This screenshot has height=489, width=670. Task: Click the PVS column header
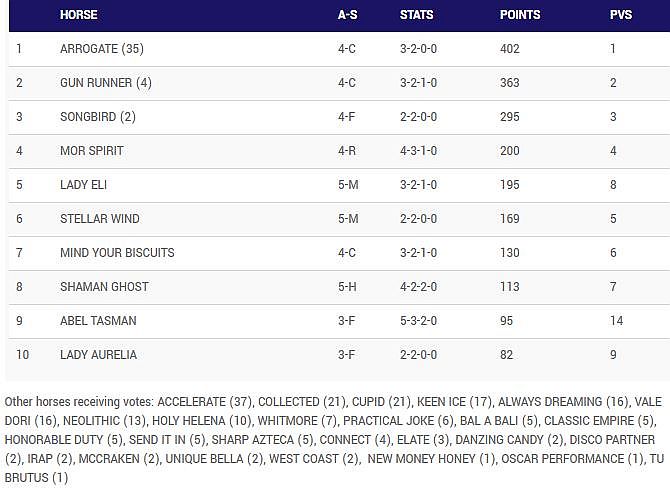point(621,15)
